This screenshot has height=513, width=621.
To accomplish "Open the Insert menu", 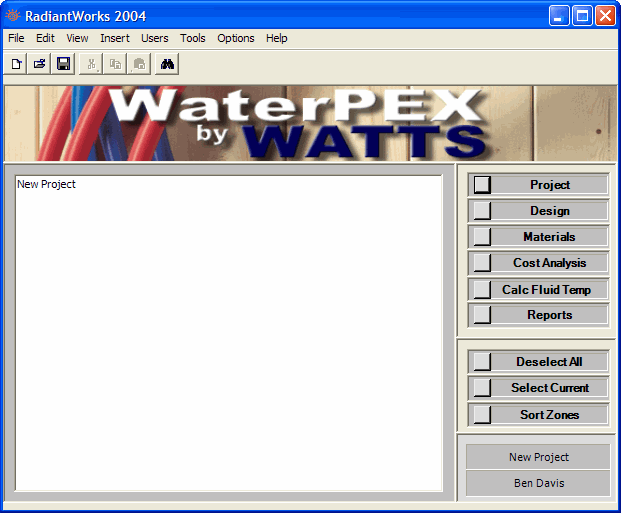I will tap(115, 38).
